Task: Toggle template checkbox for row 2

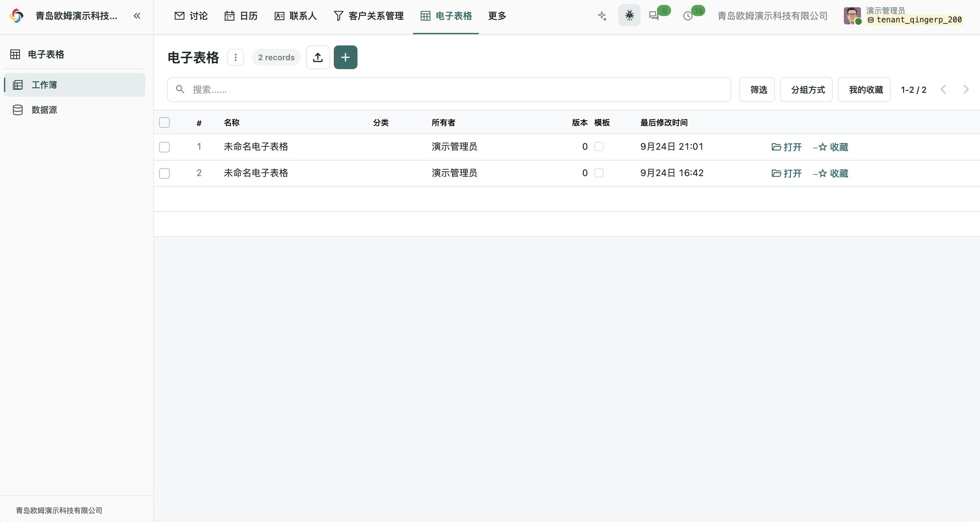Action: pyautogui.click(x=599, y=173)
